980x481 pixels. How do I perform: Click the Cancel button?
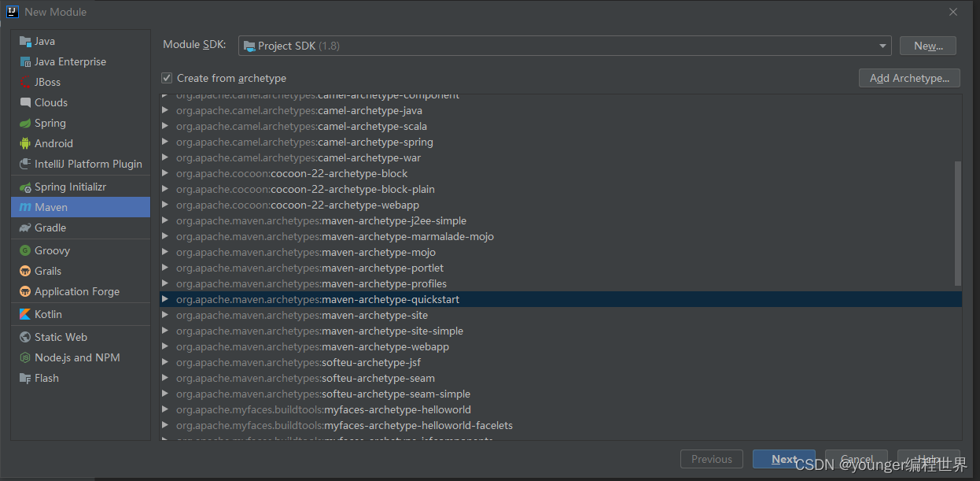click(857, 459)
